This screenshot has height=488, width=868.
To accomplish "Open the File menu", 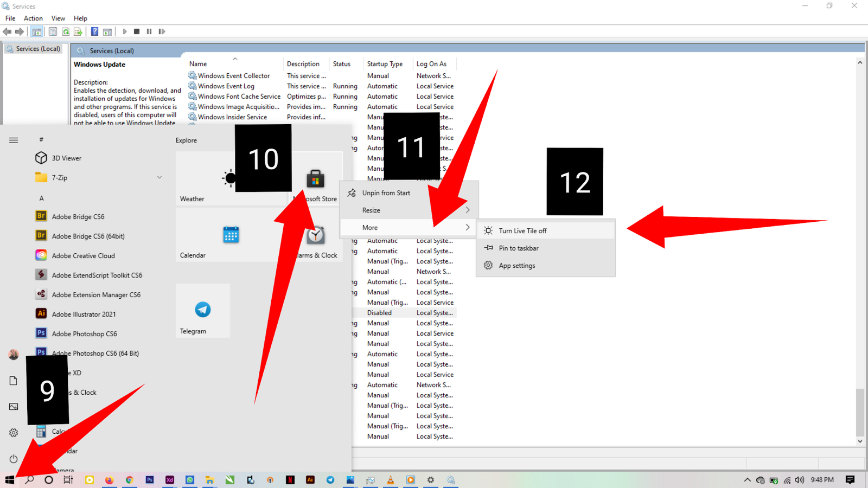I will 10,18.
